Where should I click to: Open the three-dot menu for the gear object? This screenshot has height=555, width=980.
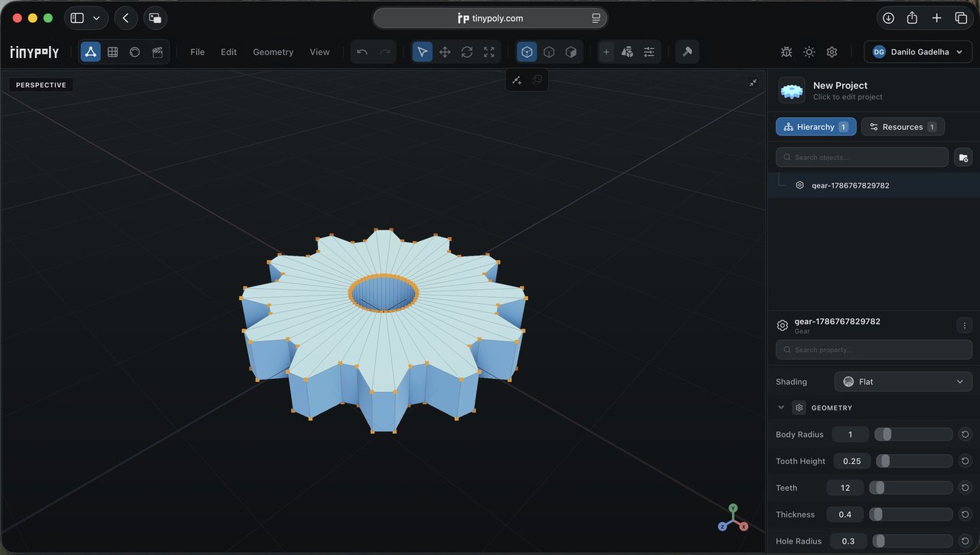tap(964, 325)
